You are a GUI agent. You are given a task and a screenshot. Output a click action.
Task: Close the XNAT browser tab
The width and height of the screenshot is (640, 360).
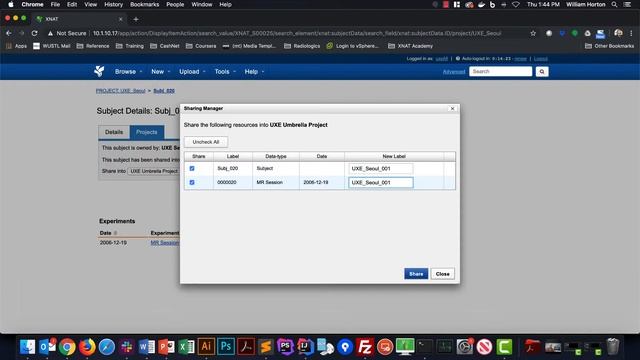coord(120,19)
